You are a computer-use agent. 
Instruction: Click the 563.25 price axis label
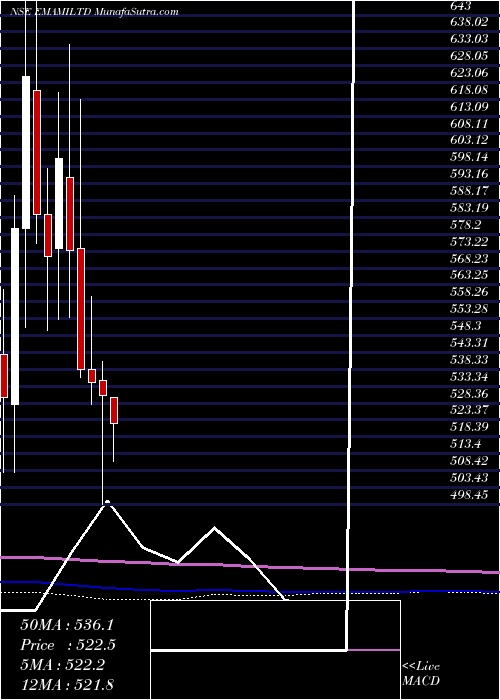[x=469, y=275]
